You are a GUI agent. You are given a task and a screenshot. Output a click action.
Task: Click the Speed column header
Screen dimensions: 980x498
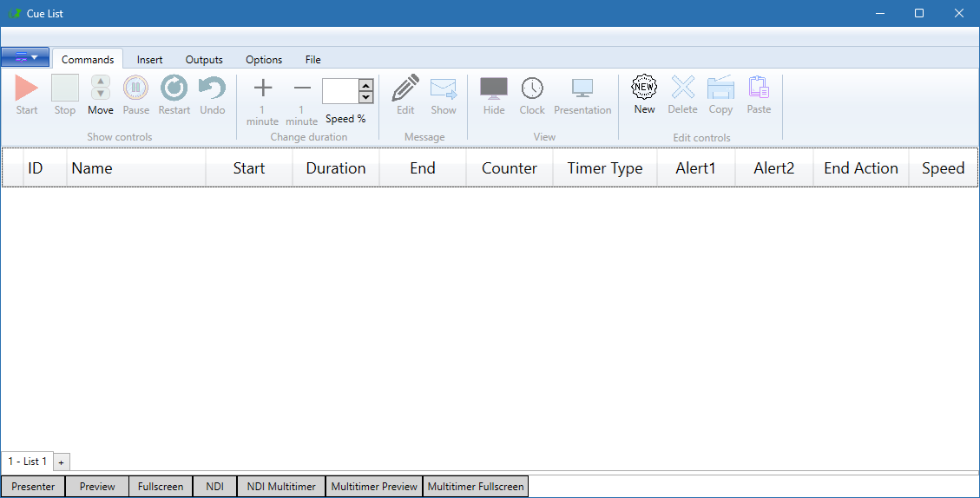pos(944,167)
